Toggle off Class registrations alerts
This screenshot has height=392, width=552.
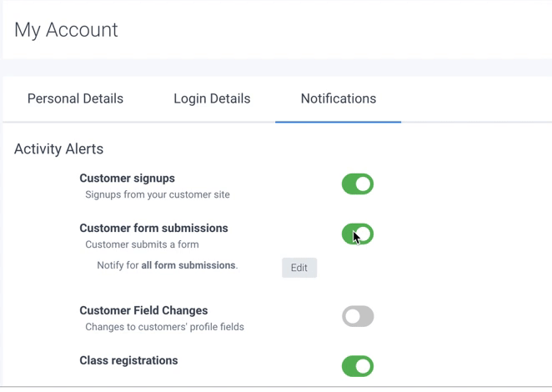pos(358,366)
